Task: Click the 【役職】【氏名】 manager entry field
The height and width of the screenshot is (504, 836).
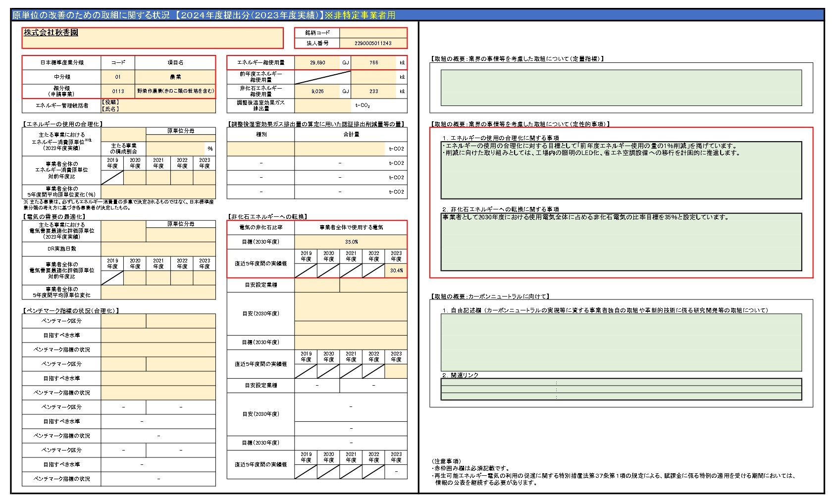Action: tap(158, 105)
